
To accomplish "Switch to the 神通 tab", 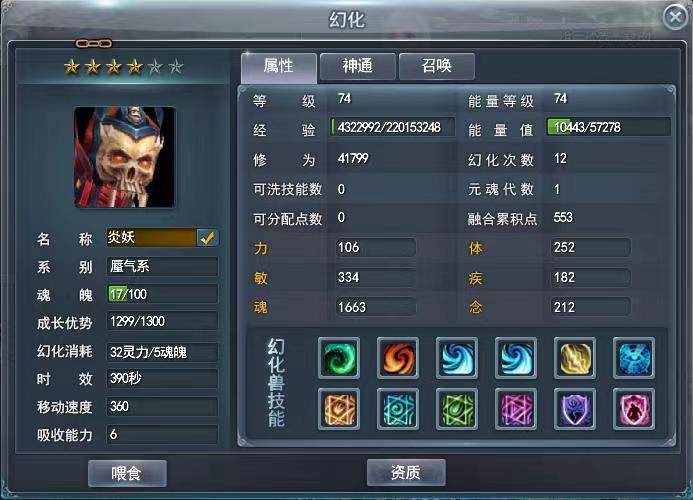I will click(x=358, y=66).
